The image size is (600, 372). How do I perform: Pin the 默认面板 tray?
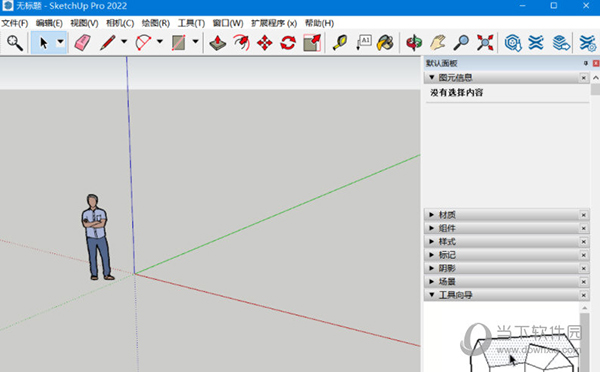[586, 63]
